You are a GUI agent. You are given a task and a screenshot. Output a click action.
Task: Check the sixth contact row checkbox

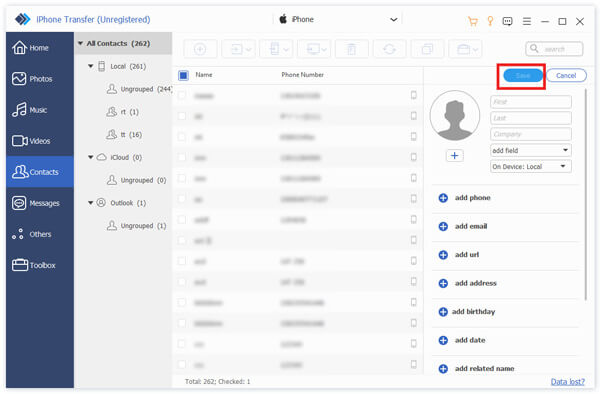[182, 199]
